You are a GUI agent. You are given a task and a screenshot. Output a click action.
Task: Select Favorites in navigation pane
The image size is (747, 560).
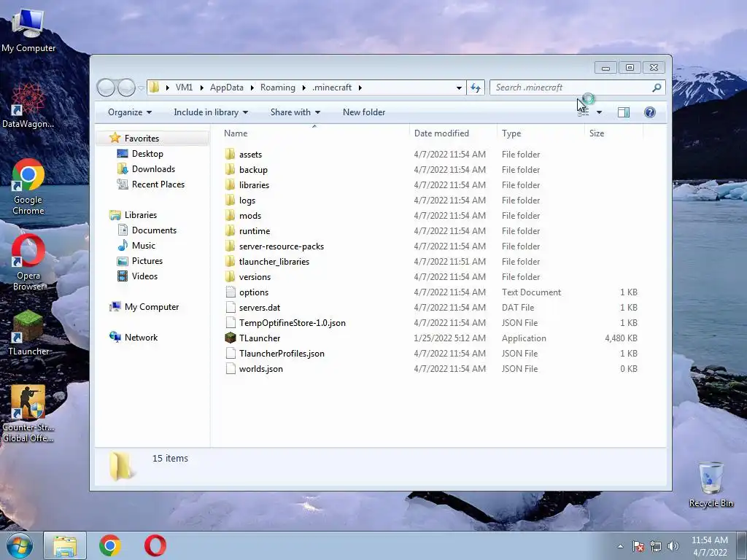[142, 138]
